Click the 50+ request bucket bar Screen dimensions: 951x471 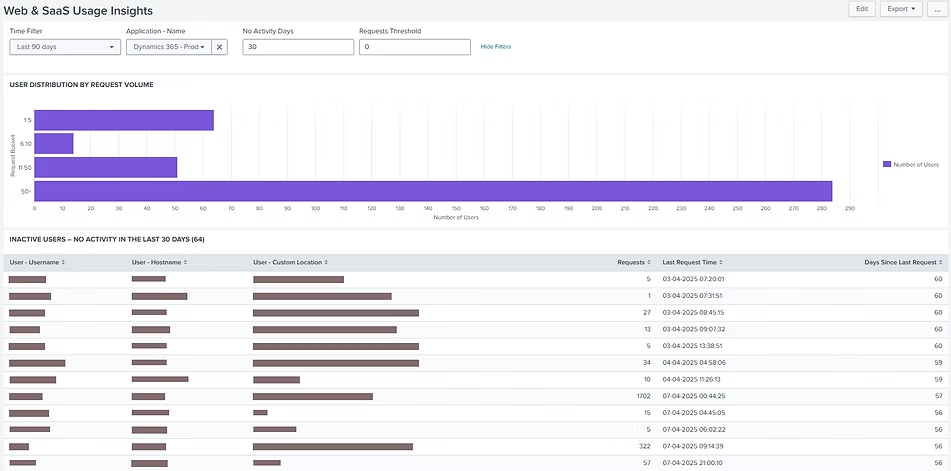click(433, 191)
